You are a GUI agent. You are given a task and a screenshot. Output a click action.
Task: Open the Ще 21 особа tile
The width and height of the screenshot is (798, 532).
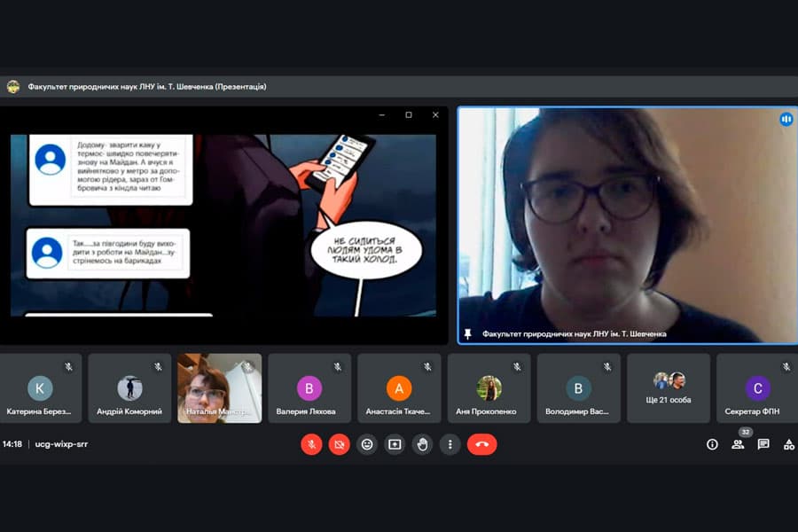coord(669,388)
